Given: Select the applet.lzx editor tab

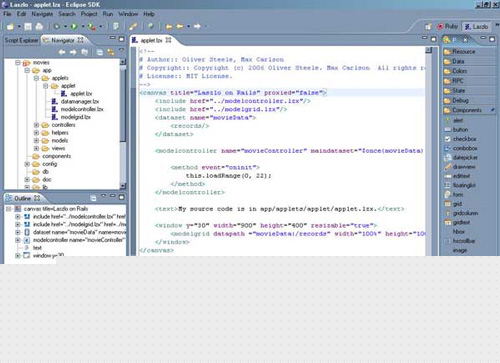Looking at the screenshot, I should point(151,40).
